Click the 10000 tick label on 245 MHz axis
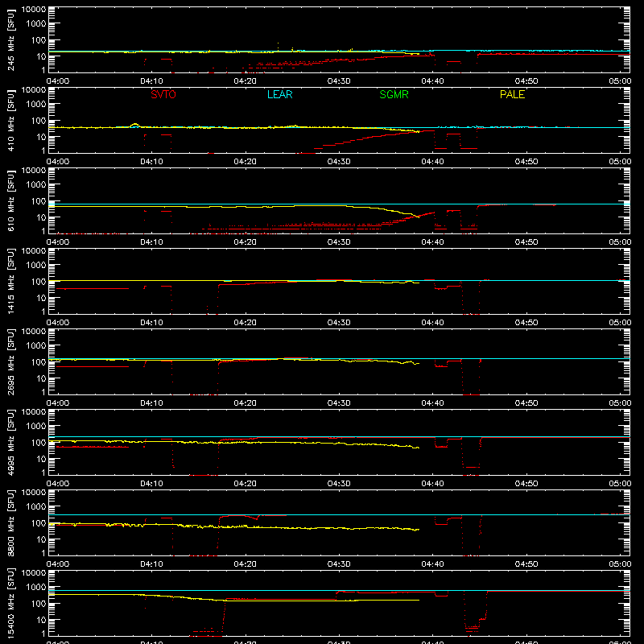Viewport: 644px width, 644px height. (34, 10)
